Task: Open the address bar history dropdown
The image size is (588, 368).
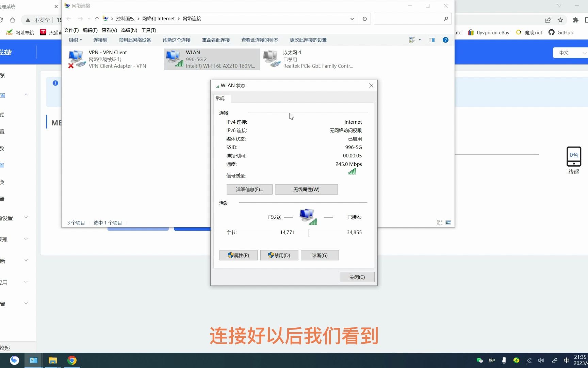Action: [x=352, y=19]
